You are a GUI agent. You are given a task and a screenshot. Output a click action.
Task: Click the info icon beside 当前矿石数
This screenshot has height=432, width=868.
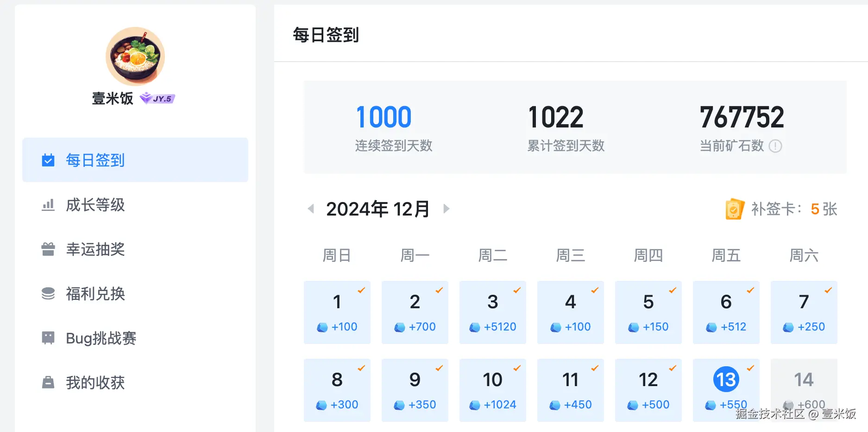(776, 146)
